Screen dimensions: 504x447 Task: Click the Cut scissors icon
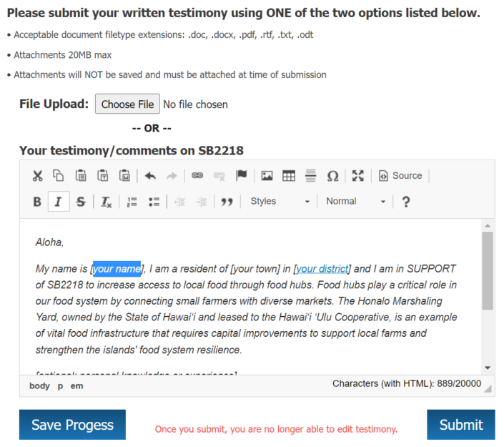(37, 176)
